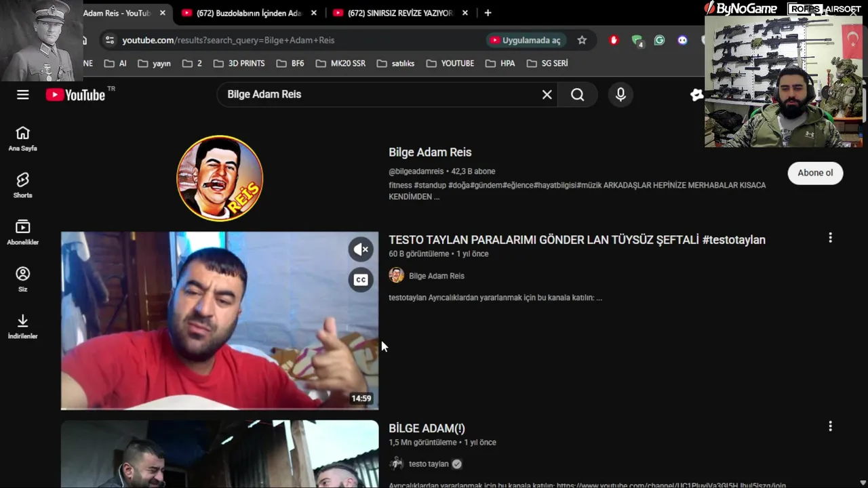The height and width of the screenshot is (488, 868).
Task: Open options menu for BİLGE ADAM(!) video
Action: coord(830,426)
